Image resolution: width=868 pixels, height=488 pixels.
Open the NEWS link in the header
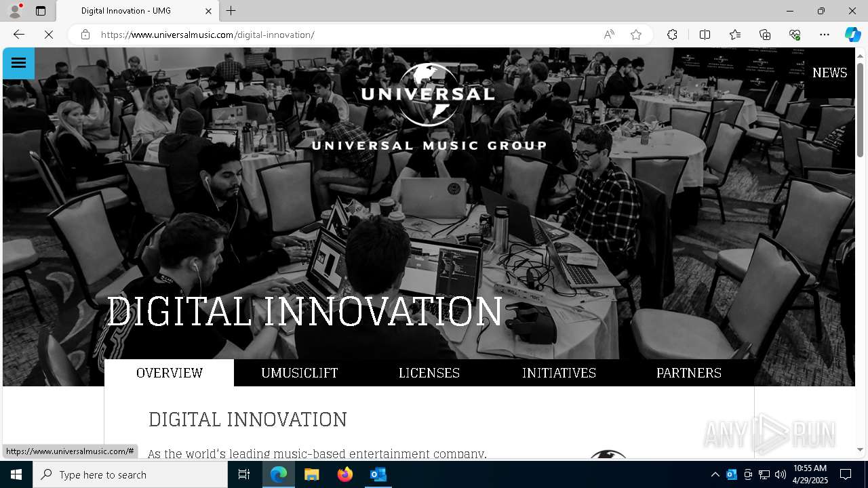pos(829,73)
